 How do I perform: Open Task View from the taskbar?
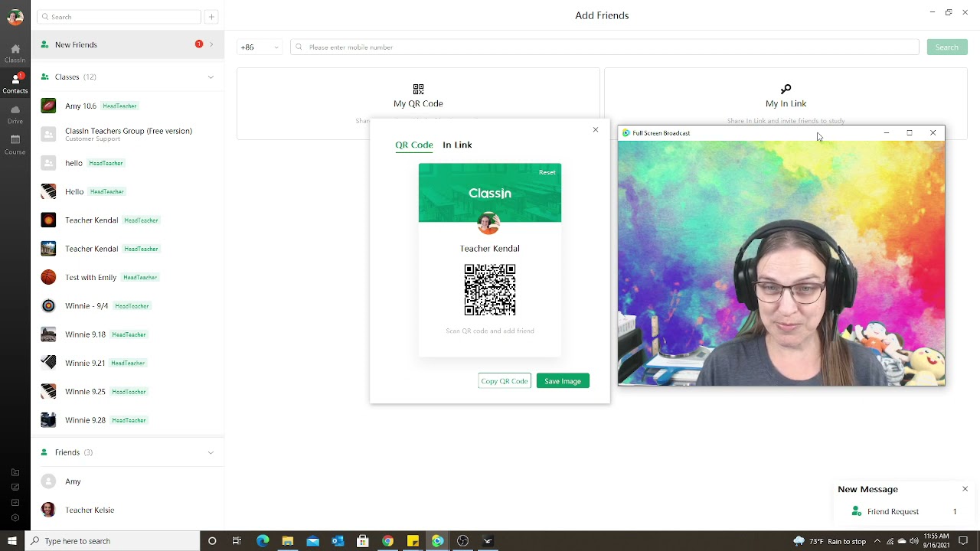pos(237,541)
